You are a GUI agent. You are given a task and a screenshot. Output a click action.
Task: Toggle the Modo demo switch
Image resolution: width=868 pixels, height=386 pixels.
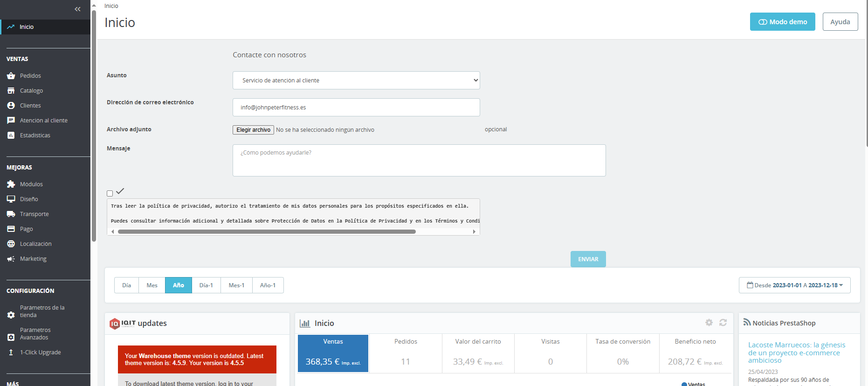tap(783, 22)
